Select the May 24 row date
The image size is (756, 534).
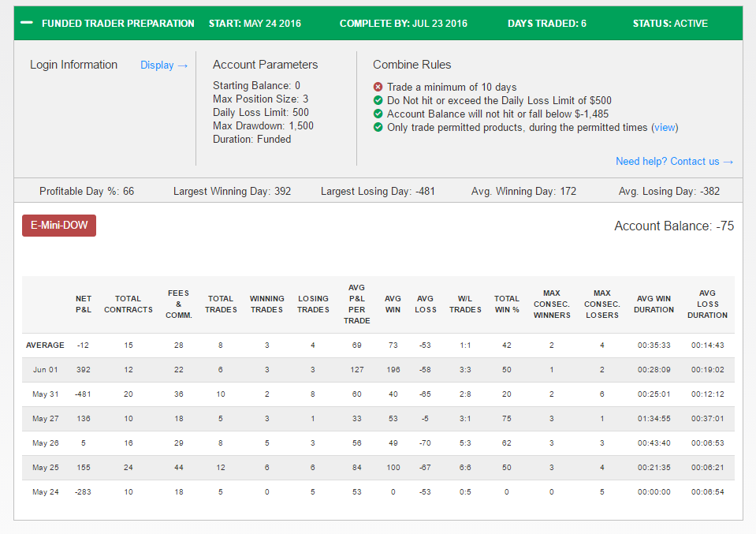point(45,492)
